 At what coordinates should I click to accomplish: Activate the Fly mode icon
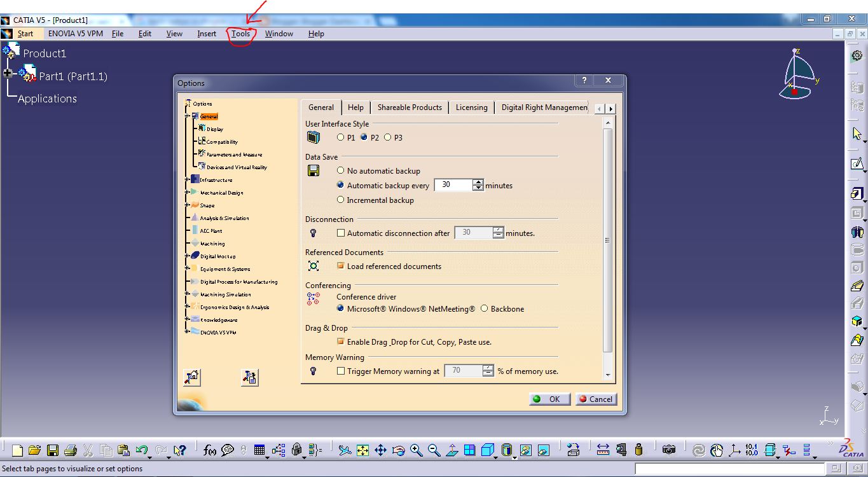[x=345, y=450]
